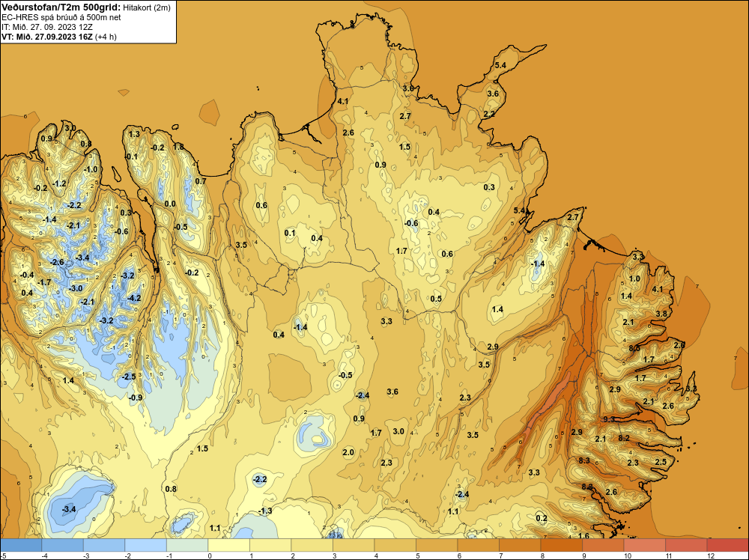Click the '-1.3' temperature value
Viewport: 749px width, 560px height.
coord(265,511)
